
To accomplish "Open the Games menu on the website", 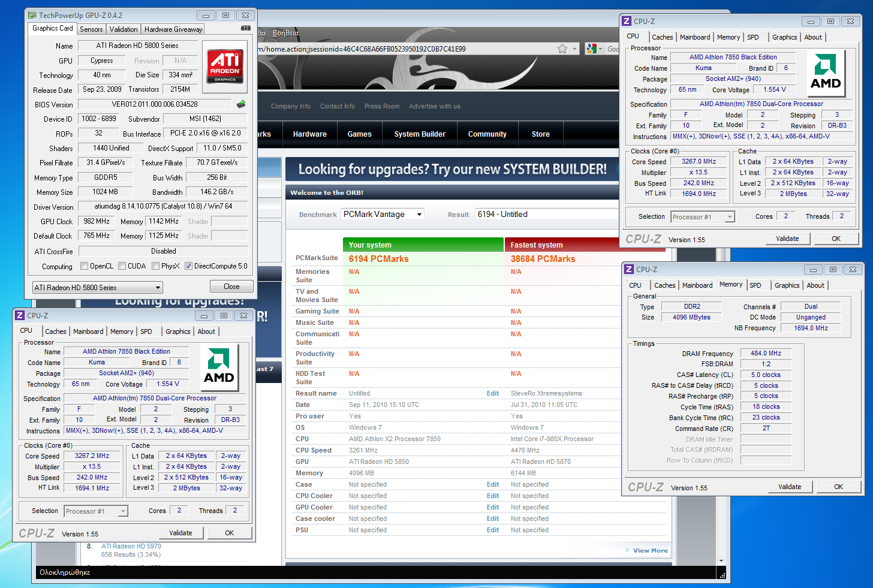I will tap(360, 134).
